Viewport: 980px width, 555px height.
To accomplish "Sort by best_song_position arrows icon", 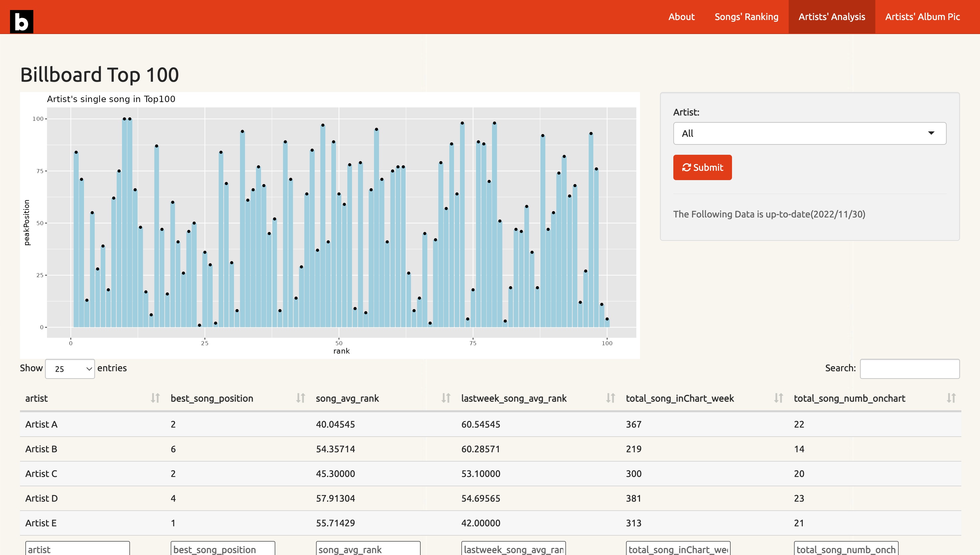I will pyautogui.click(x=301, y=398).
